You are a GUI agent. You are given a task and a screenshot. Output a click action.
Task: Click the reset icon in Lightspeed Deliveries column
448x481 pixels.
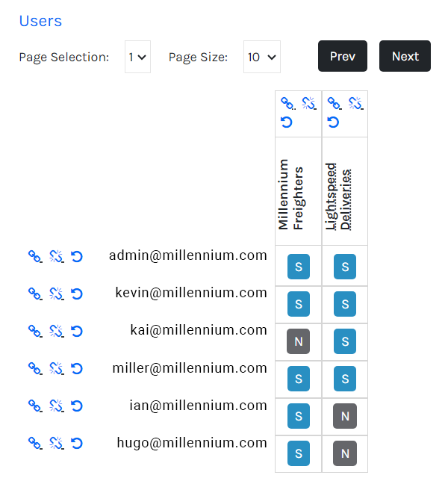[333, 122]
